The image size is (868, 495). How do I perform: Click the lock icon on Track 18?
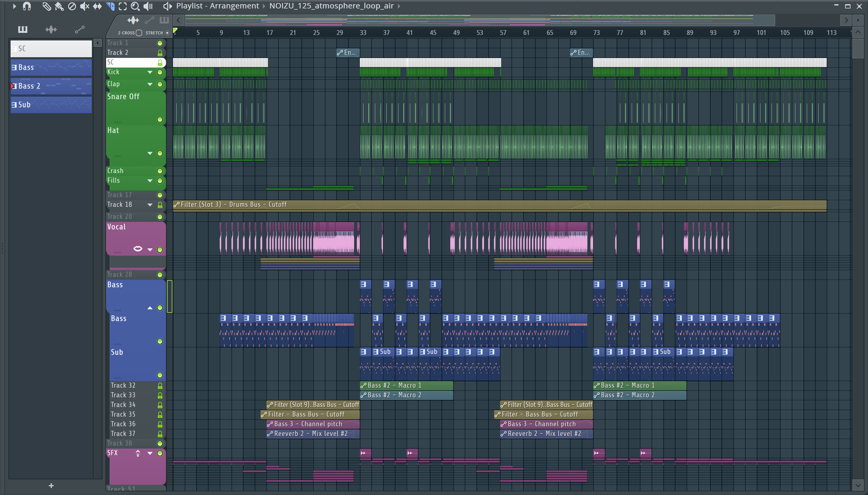point(160,205)
